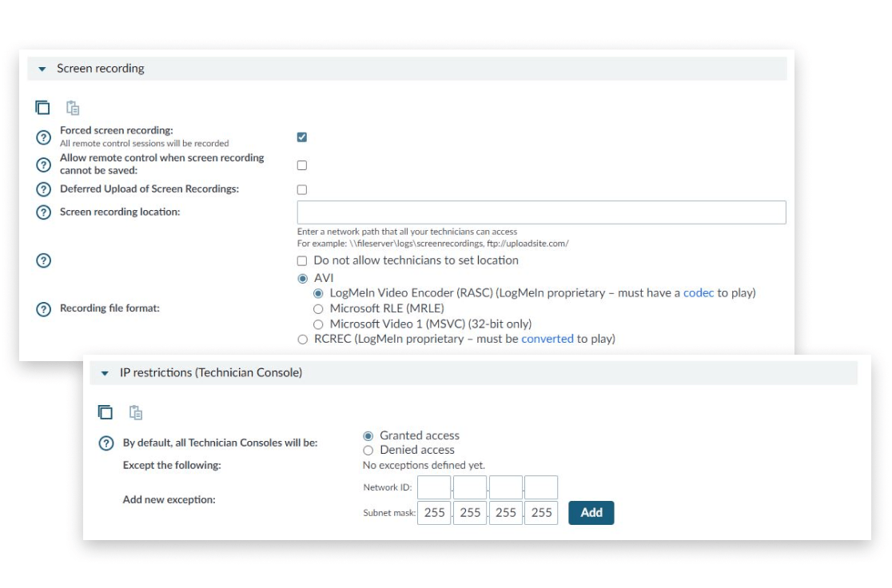Open the codec link
Viewport: 892px width, 588px height.
(x=698, y=293)
